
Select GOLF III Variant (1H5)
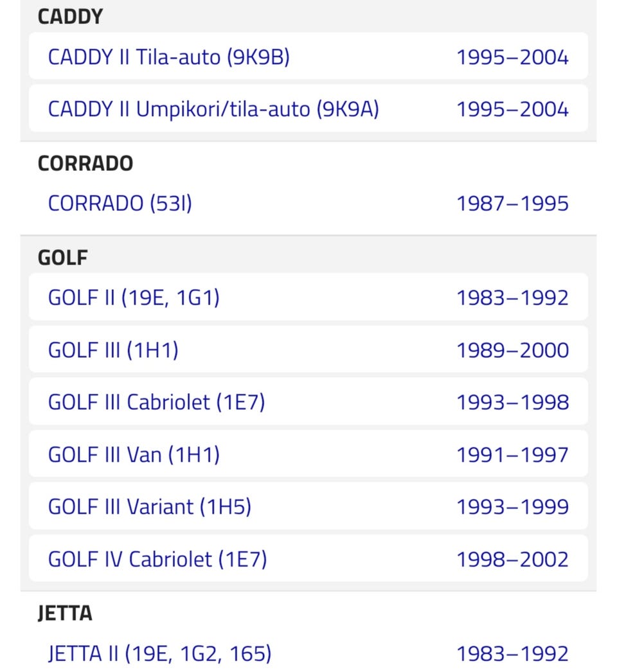point(149,507)
